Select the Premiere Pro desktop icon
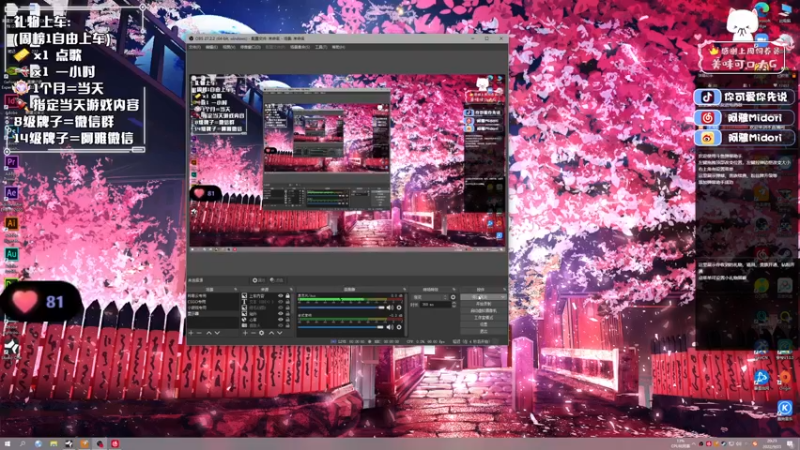Screen dimensions: 800x450 [x=11, y=162]
